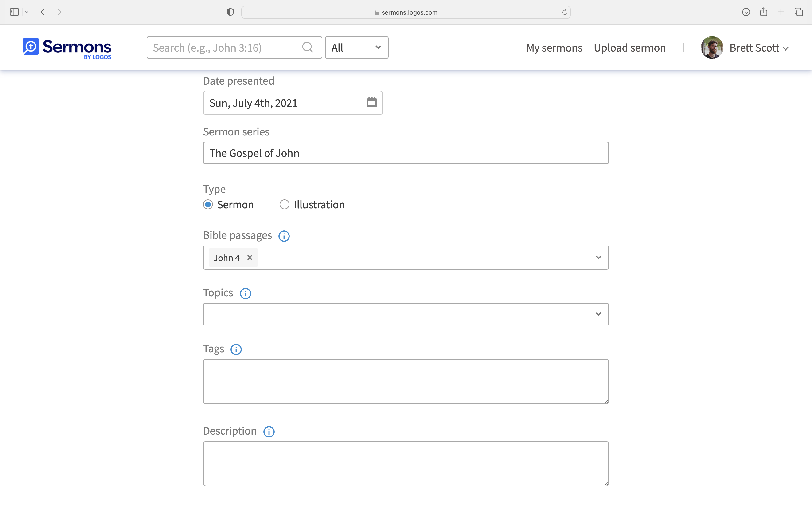Viewport: 812px width, 508px height.
Task: Open Upload sermon page
Action: point(629,48)
